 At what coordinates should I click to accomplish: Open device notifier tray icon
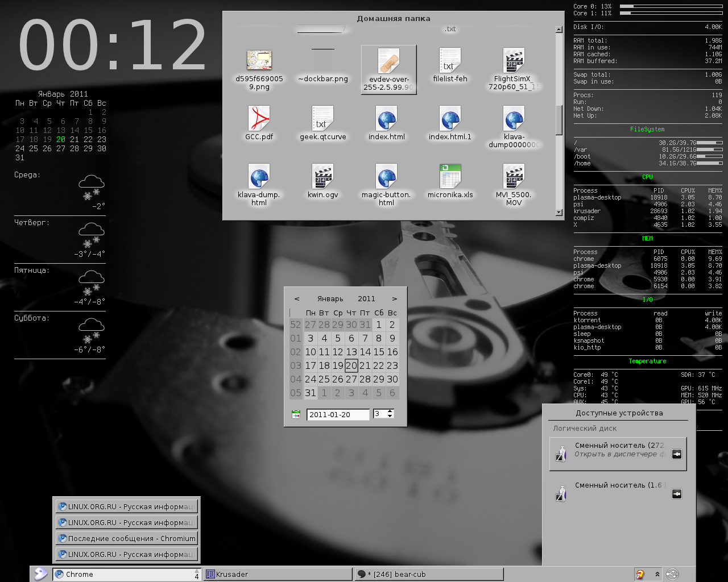point(672,574)
